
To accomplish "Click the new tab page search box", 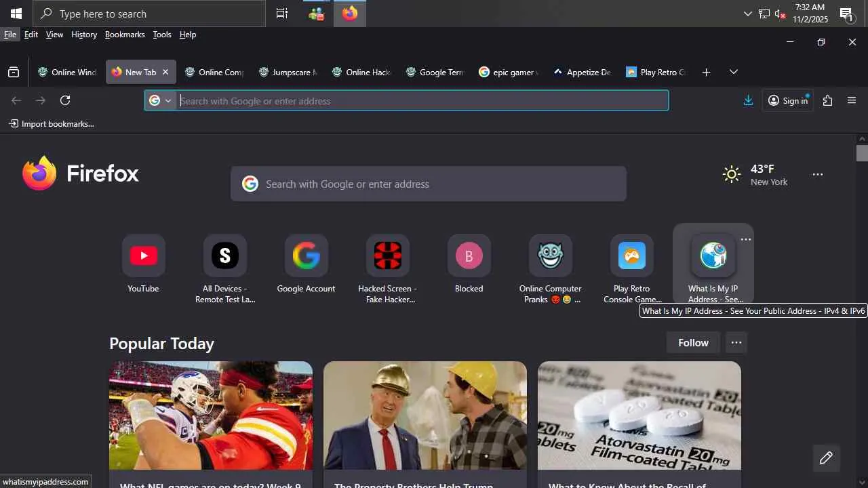I will [x=429, y=184].
